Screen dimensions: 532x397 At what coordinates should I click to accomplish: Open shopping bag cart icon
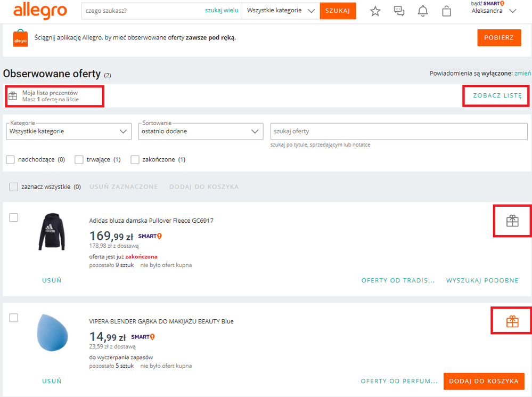(446, 11)
